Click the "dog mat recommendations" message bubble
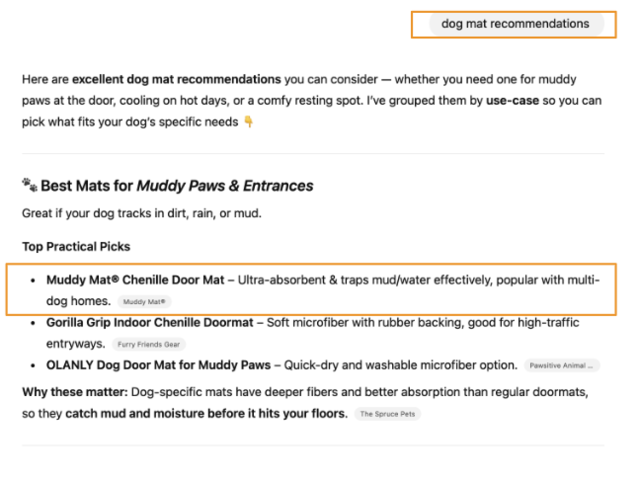This screenshot has width=640, height=480. tap(515, 24)
